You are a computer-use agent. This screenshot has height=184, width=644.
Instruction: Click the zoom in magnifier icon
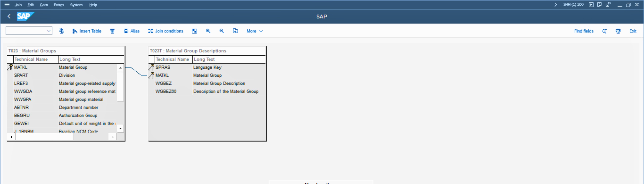point(208,31)
